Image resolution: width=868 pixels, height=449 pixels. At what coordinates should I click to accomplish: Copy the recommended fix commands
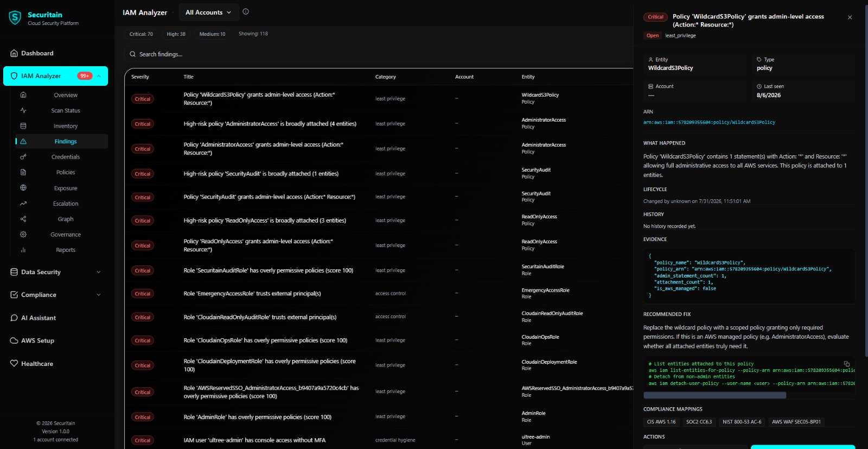pos(847,364)
